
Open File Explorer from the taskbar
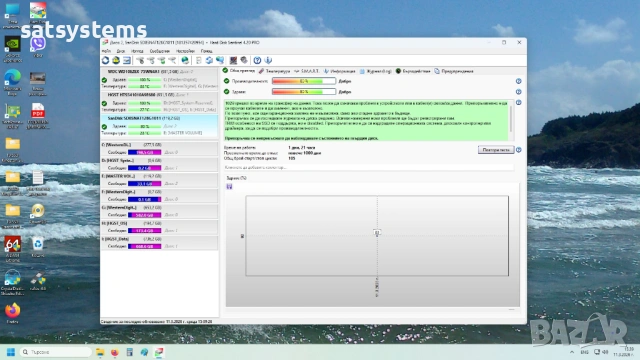[x=100, y=352]
